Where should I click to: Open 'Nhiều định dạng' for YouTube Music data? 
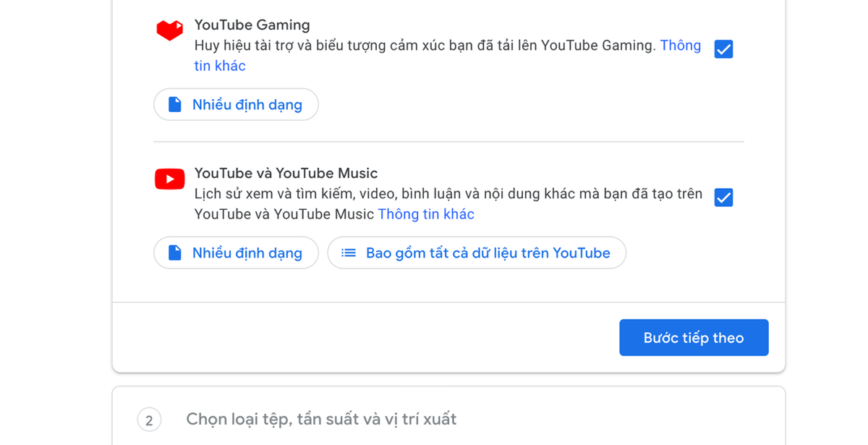point(236,253)
